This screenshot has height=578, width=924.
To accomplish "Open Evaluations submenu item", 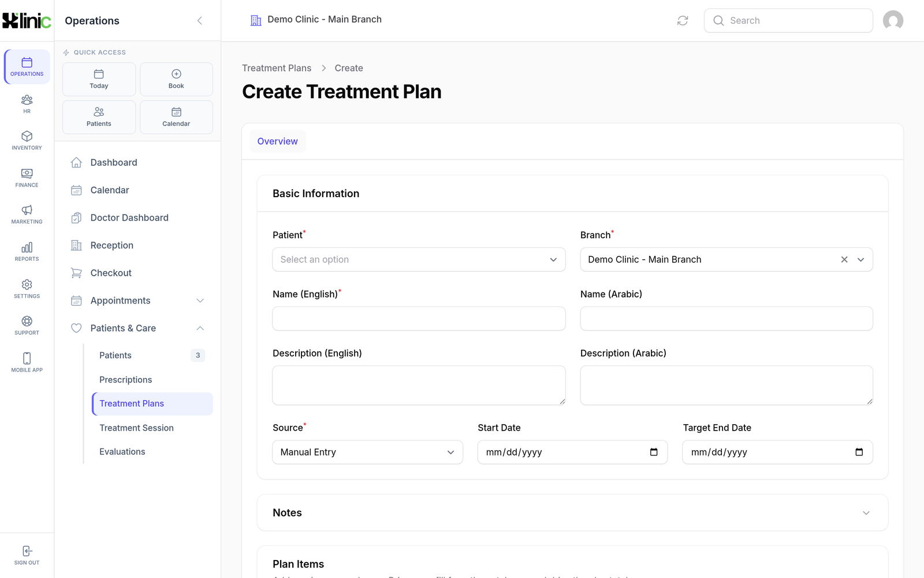I will [x=152, y=452].
